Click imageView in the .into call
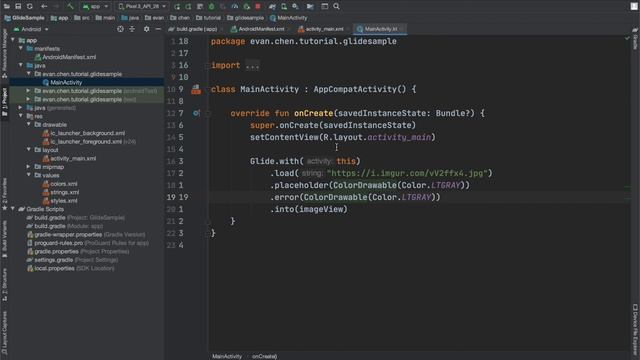Screen dimensions: 640x360 pyautogui.click(x=322, y=209)
